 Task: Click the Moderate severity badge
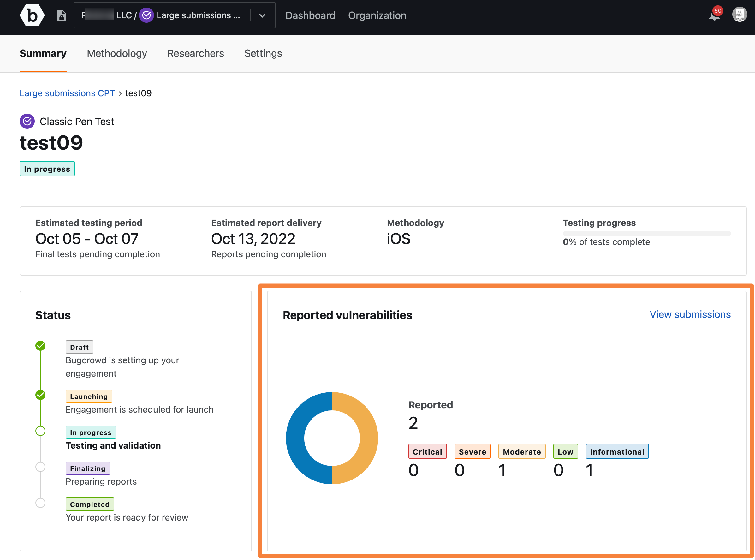(522, 451)
